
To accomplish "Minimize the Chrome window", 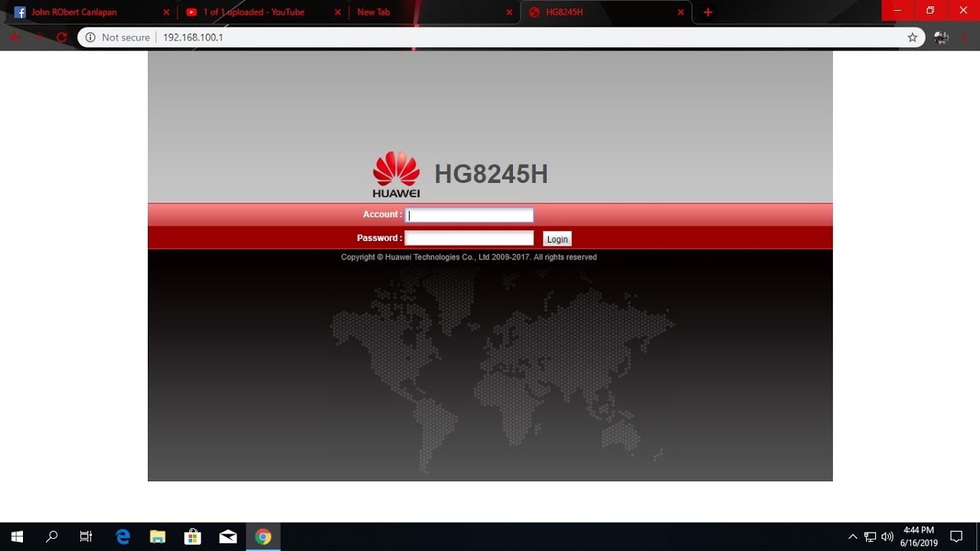I will pyautogui.click(x=898, y=10).
